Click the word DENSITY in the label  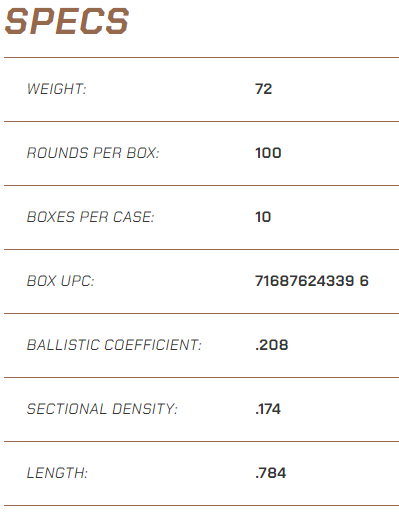pos(144,409)
